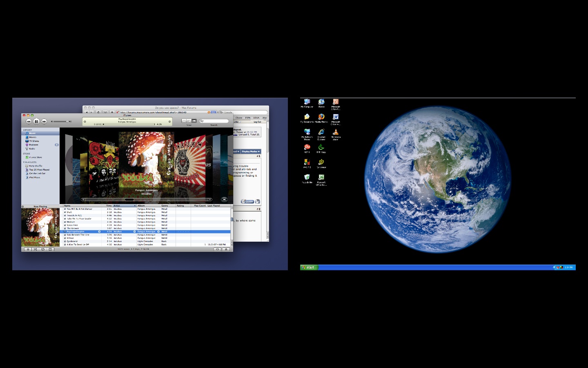The image size is (588, 368).
Task: Sort songs by Genre column
Action: pos(168,206)
